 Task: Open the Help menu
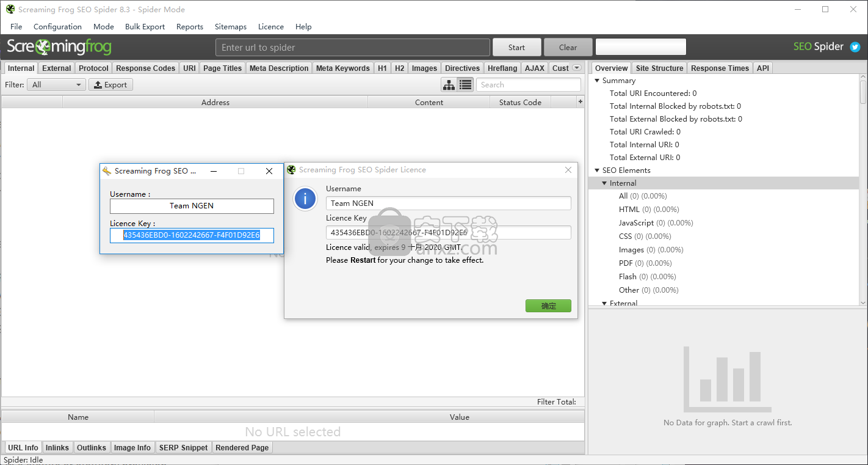click(303, 27)
